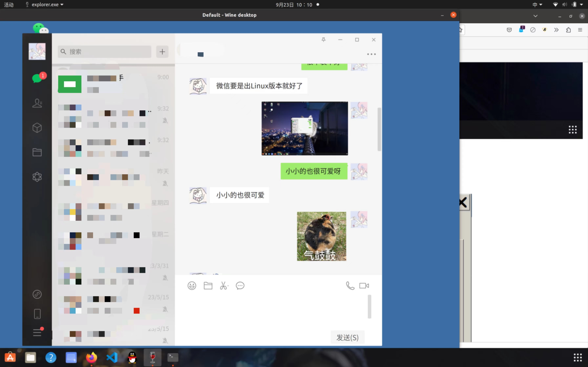
Task: Click the scissors screenshot tool
Action: pyautogui.click(x=224, y=286)
